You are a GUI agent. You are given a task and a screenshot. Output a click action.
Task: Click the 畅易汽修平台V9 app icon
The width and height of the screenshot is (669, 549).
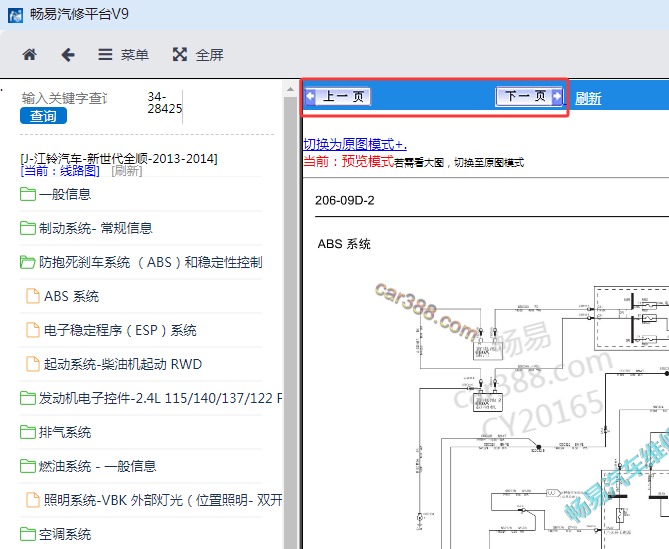(x=15, y=16)
